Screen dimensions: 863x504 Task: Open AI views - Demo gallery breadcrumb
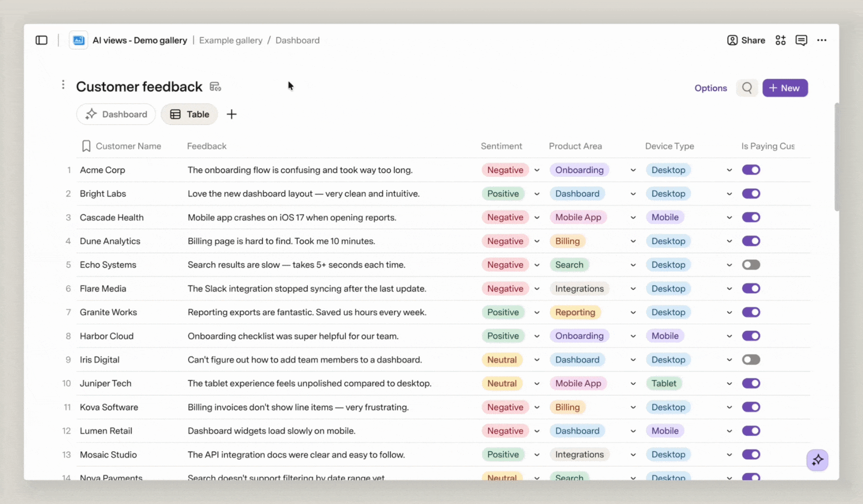[x=140, y=40]
